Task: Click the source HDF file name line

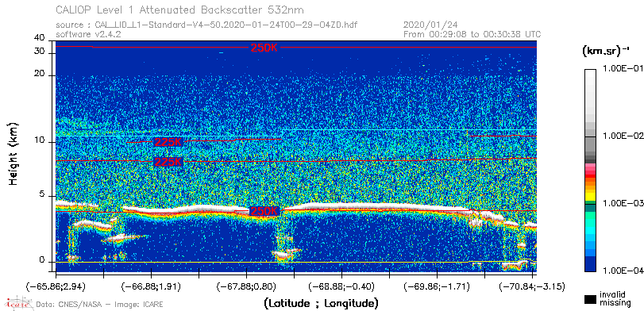Action: pos(206,25)
